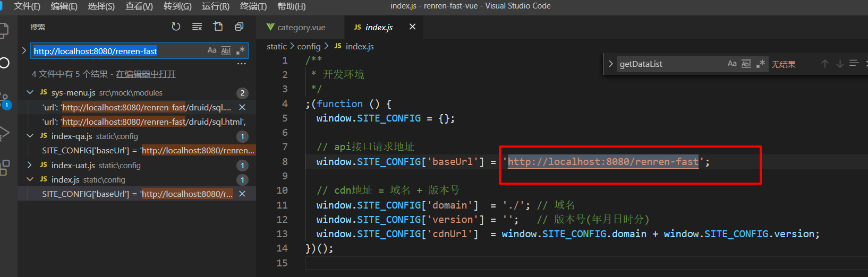Collapse all search results
868x277 pixels.
239,27
